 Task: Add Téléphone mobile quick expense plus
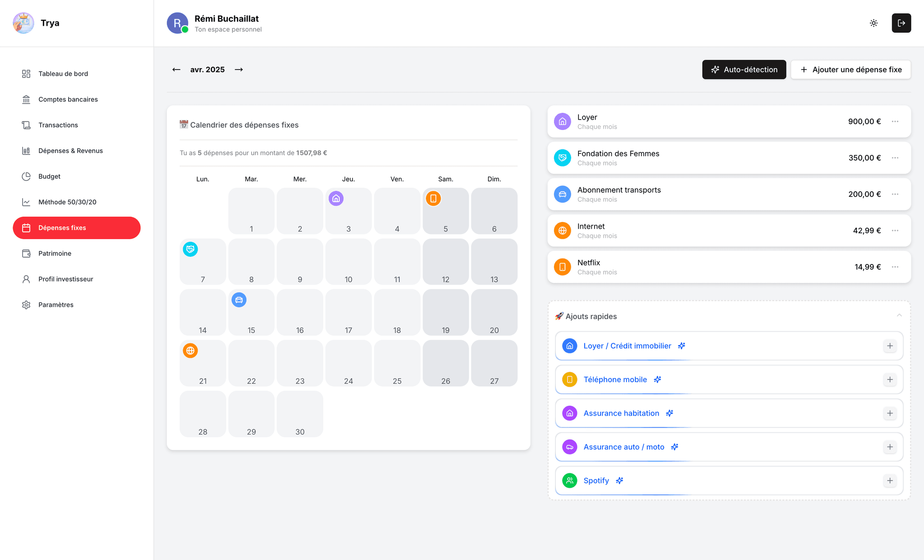click(x=890, y=380)
